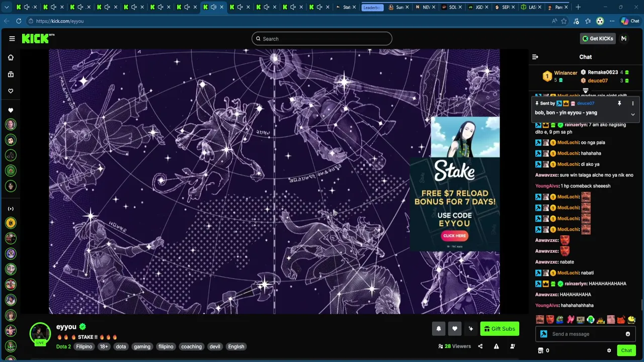
Task: Mute the active Kick browser tab
Action: 213,7
